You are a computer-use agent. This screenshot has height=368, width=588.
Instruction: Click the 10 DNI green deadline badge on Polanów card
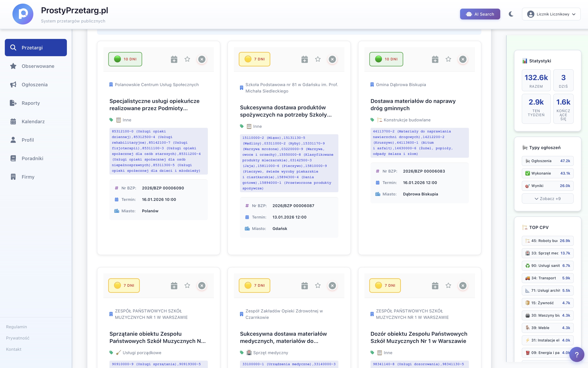point(125,59)
